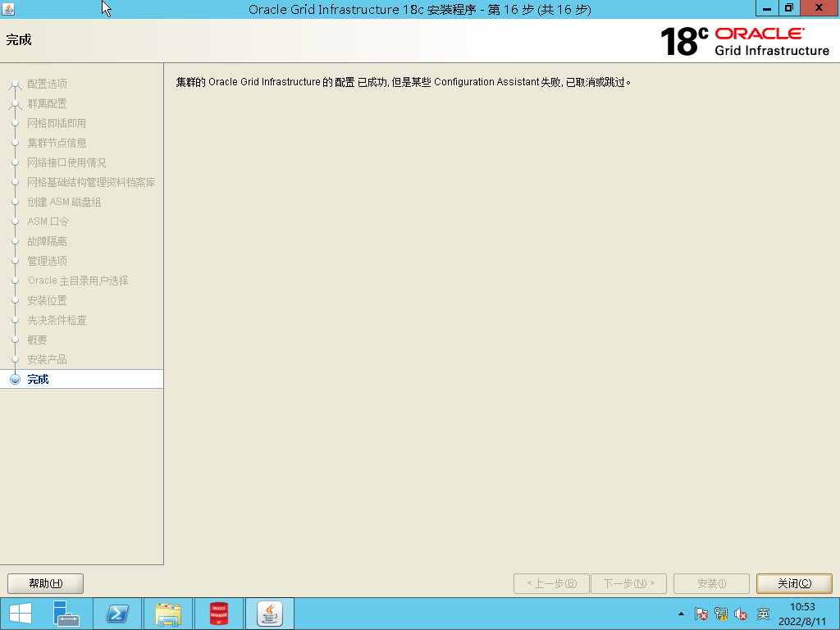This screenshot has width=840, height=630.
Task: Select the 集群节点信息 step
Action: coord(57,143)
